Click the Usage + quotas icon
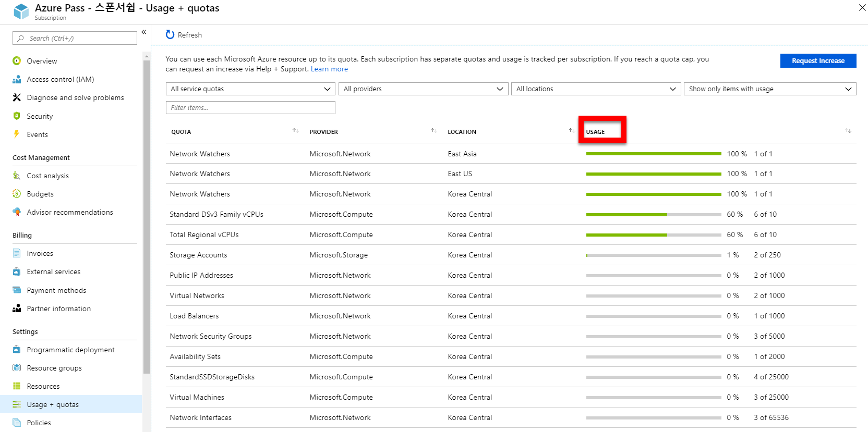The width and height of the screenshot is (868, 432). 17,404
